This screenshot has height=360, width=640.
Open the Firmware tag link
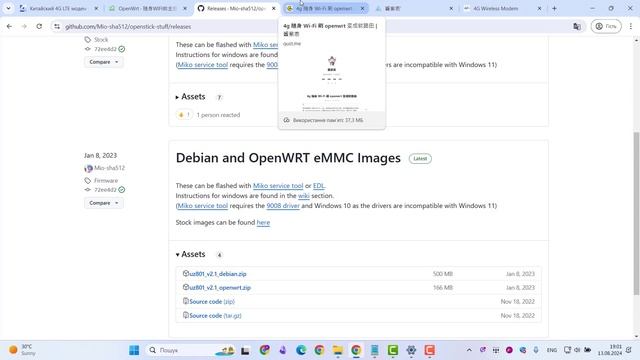(x=106, y=180)
